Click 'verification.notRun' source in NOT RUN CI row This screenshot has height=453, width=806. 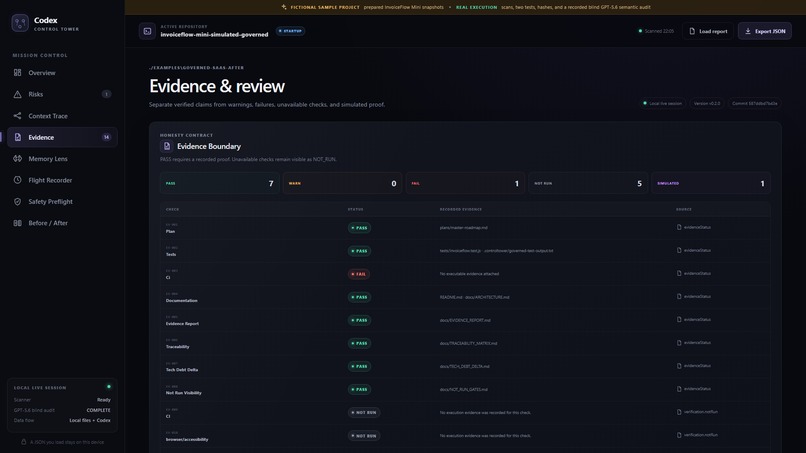click(701, 412)
